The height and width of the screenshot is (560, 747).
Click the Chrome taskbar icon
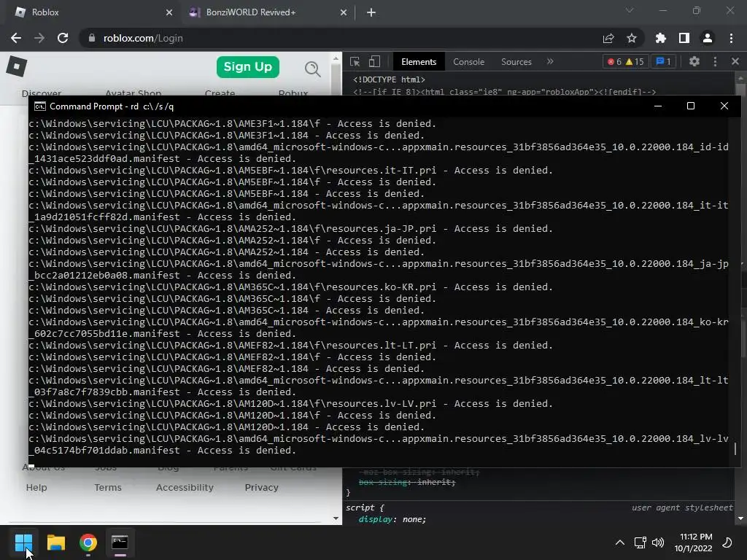(88, 542)
